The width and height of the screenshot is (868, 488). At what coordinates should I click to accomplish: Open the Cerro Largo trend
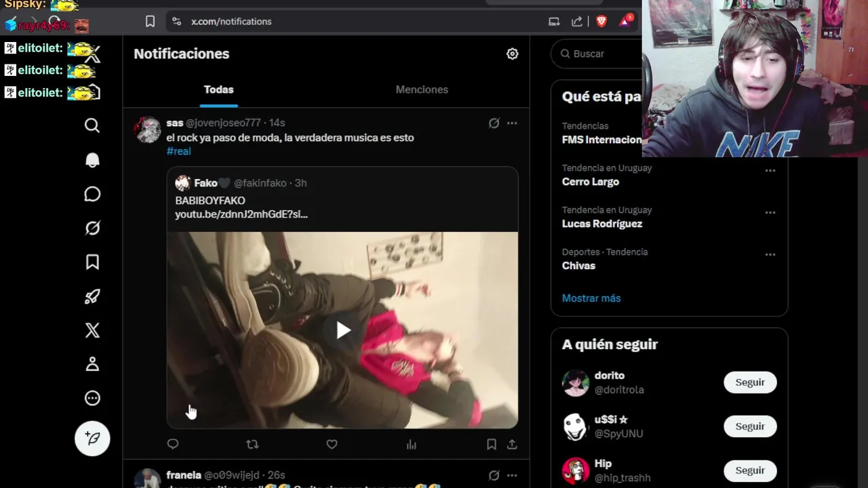[591, 182]
